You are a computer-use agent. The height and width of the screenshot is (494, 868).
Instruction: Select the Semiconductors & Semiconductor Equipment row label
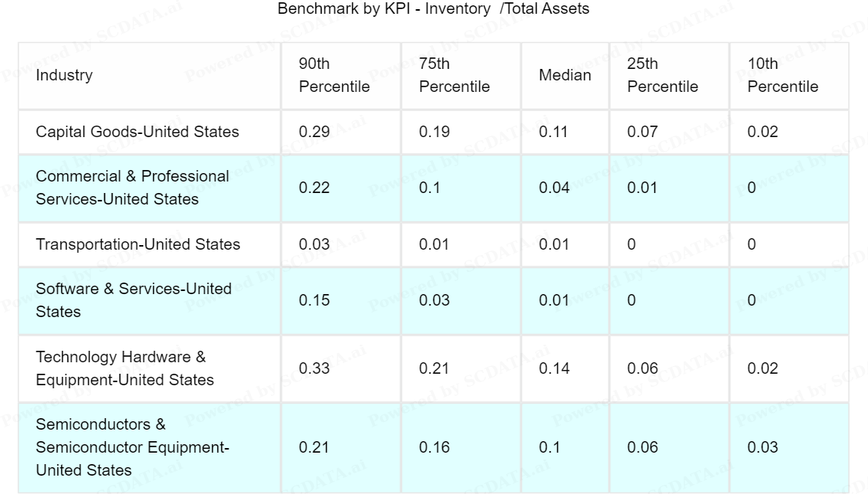coord(132,447)
